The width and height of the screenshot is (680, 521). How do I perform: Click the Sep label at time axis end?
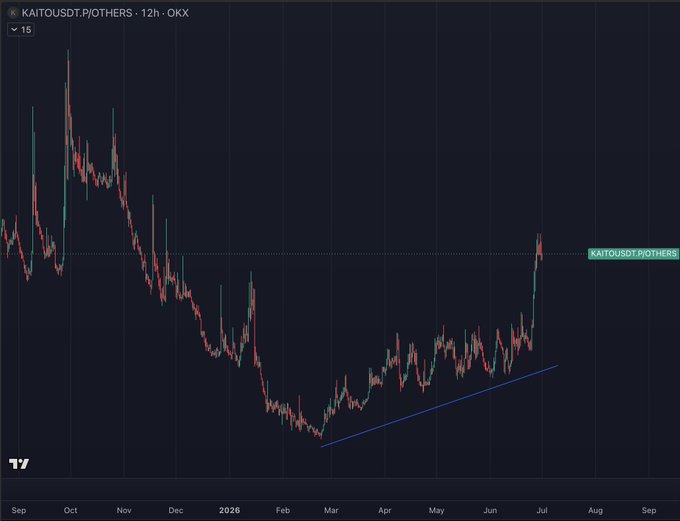click(x=649, y=510)
